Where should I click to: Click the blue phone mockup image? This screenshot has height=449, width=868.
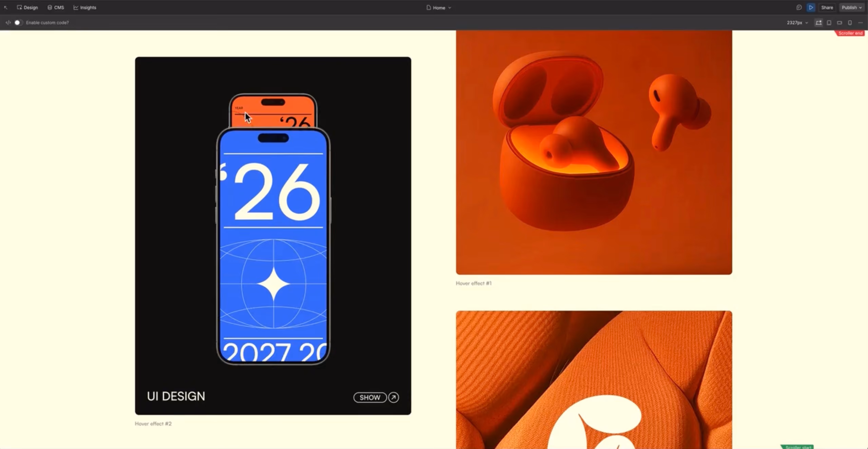273,246
